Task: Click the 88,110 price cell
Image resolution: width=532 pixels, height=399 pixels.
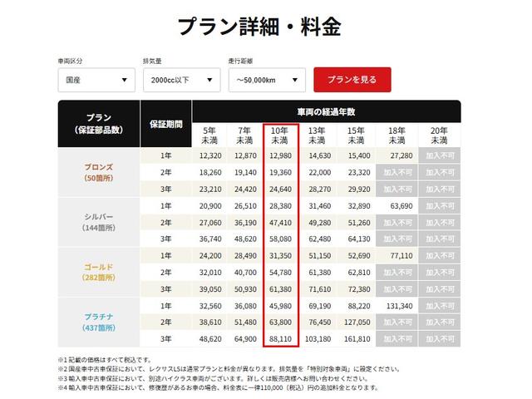Action: click(281, 339)
